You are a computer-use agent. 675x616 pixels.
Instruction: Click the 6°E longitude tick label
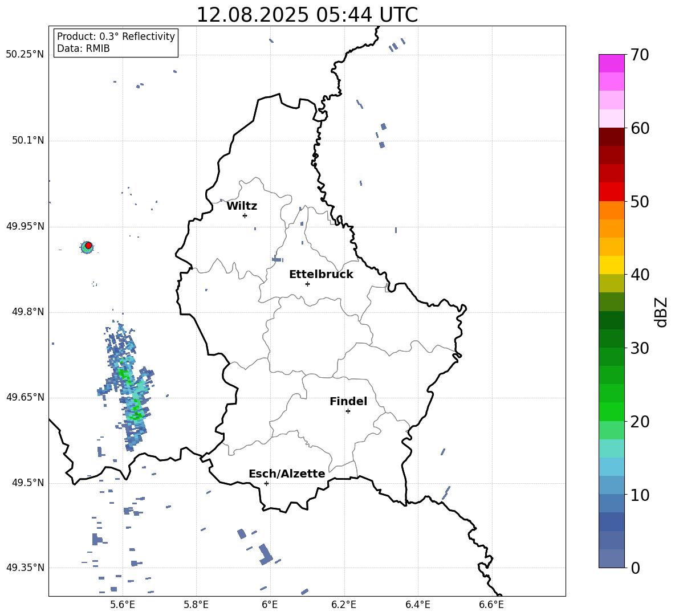click(270, 605)
